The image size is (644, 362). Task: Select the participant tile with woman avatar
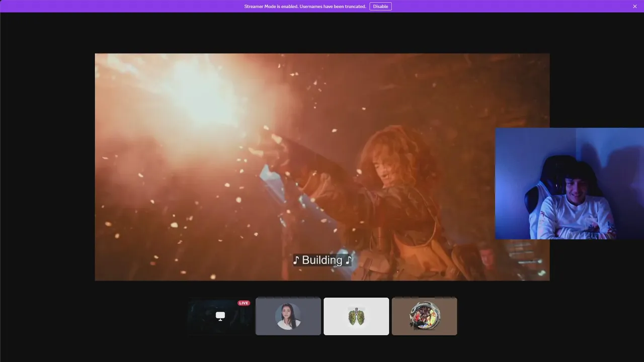point(288,316)
